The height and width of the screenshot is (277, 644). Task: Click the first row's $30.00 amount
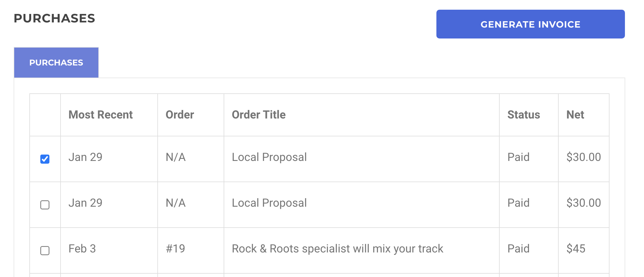pyautogui.click(x=583, y=157)
